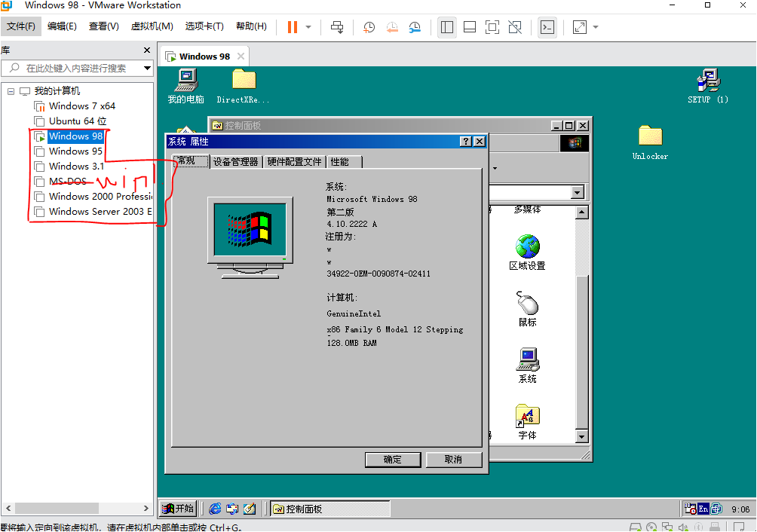Open the power options dropdown arrow
757x532 pixels.
[308, 27]
